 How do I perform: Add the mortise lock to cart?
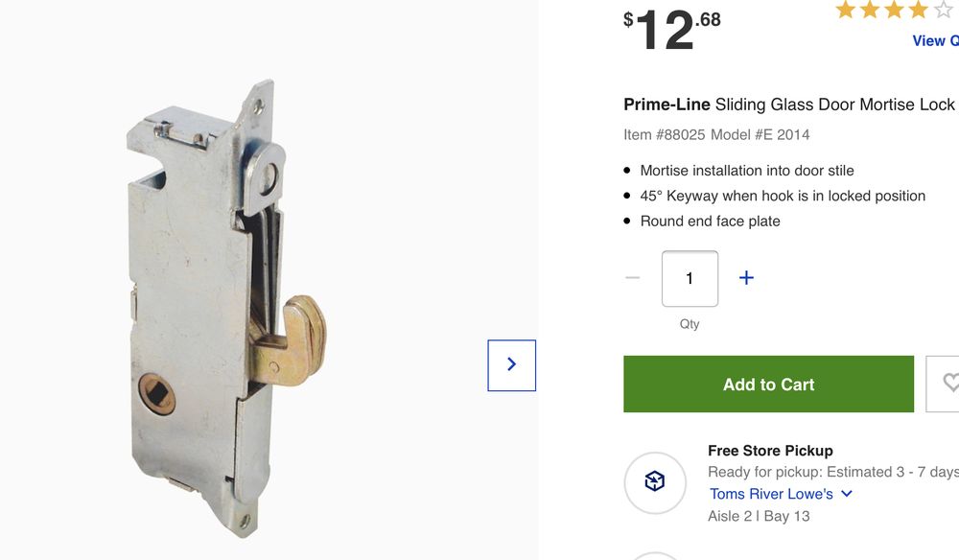click(768, 384)
